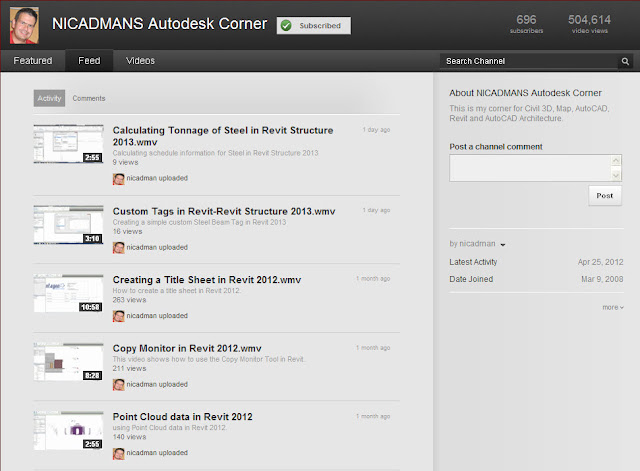Click the channel search magnifier icon
Image resolution: width=640 pixels, height=471 pixels.
tap(625, 61)
